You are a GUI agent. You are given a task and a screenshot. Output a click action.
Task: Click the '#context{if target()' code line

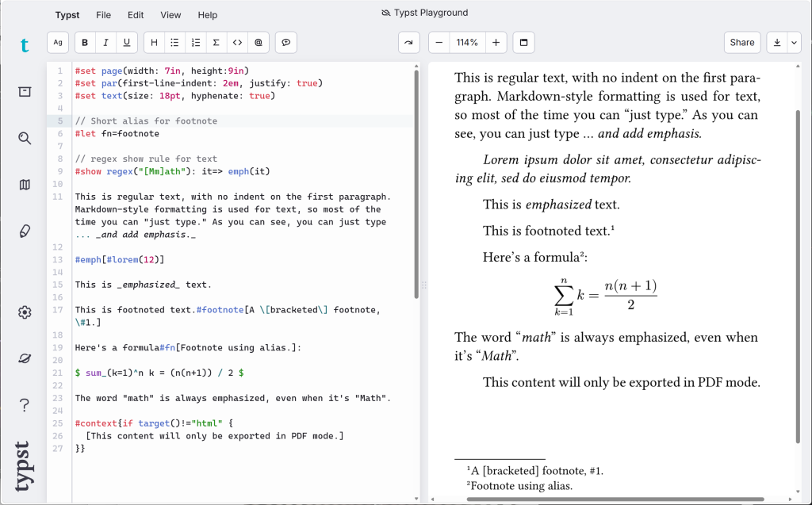154,423
